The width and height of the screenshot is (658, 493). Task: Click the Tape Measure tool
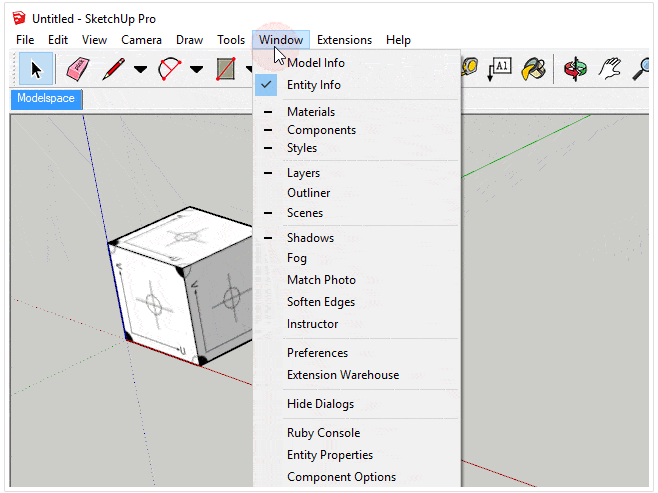[x=471, y=67]
